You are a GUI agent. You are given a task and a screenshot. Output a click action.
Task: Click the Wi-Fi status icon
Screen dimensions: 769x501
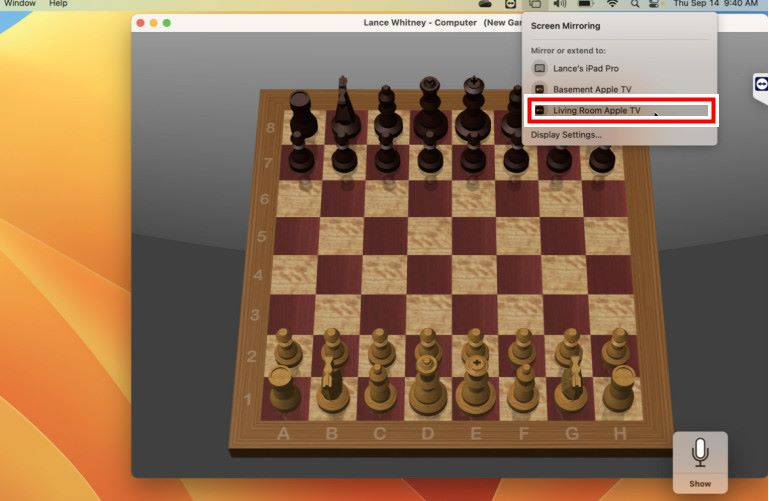[611, 4]
